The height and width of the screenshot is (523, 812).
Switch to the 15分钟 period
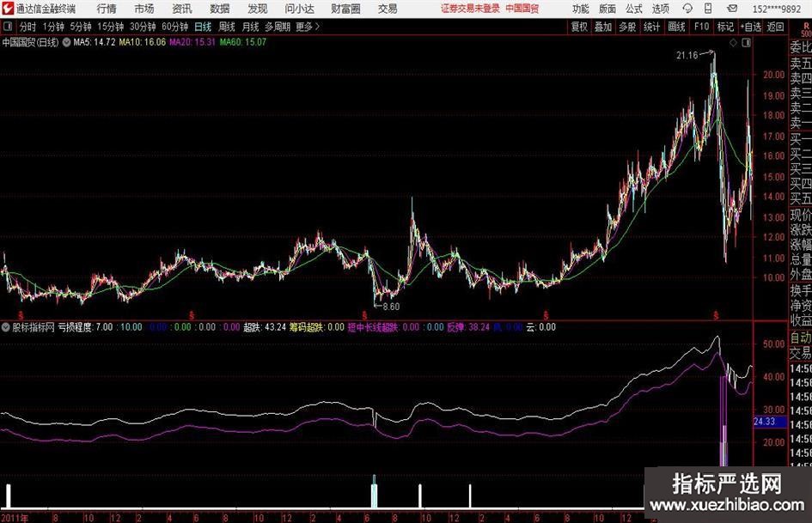point(111,27)
